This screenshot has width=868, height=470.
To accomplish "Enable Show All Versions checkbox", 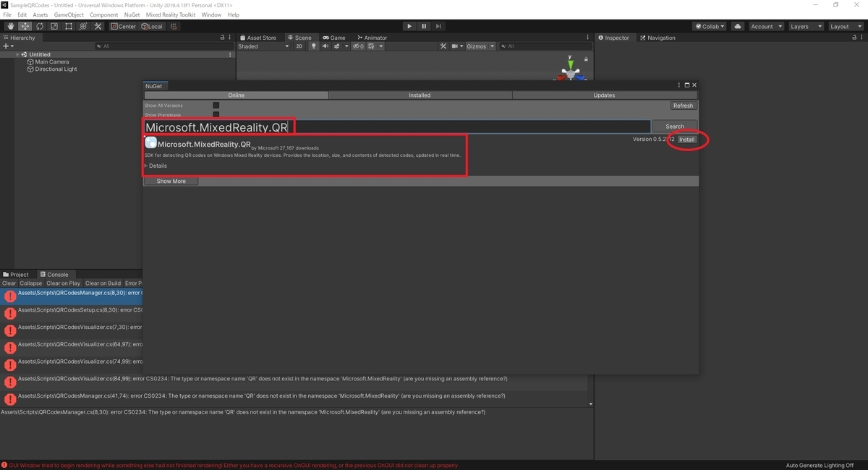I will [x=216, y=106].
